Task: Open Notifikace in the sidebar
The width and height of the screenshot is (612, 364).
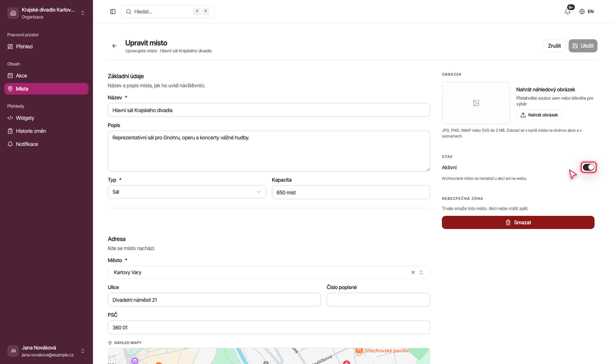Action: point(46,144)
